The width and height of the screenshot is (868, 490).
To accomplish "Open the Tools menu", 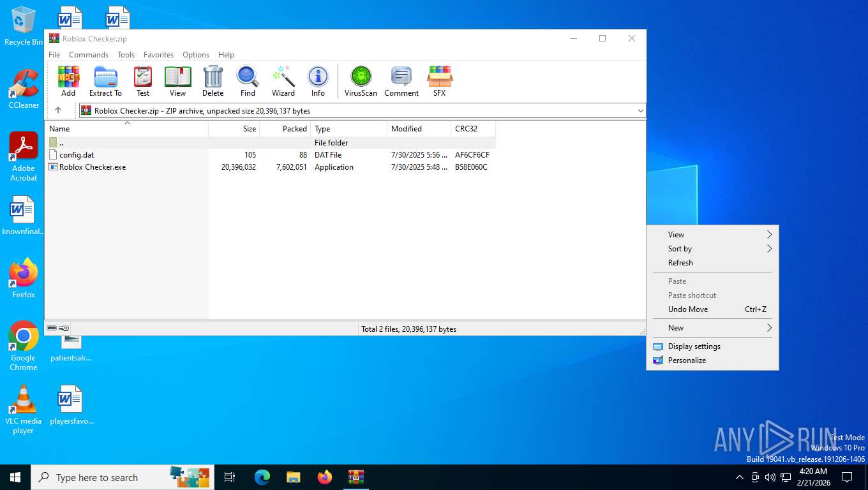I will (126, 55).
